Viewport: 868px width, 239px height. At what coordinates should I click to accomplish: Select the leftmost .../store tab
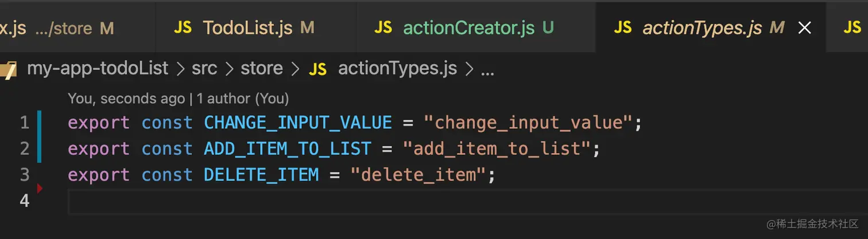click(57, 27)
